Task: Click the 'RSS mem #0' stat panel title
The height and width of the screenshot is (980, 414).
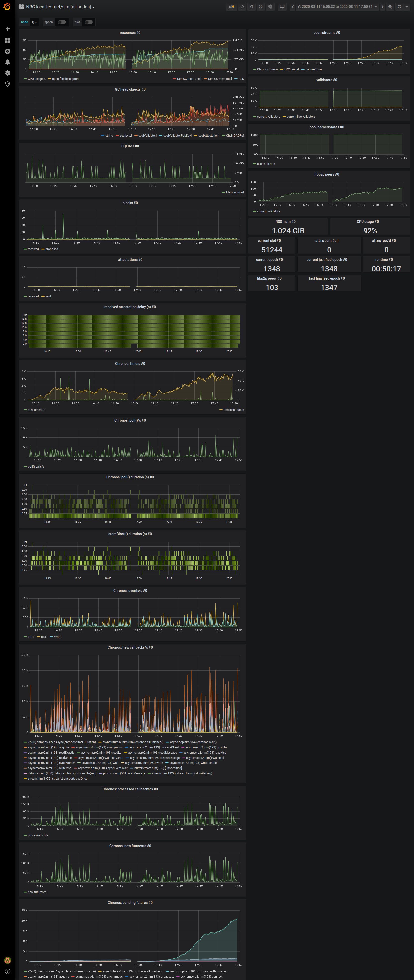Action: point(285,222)
